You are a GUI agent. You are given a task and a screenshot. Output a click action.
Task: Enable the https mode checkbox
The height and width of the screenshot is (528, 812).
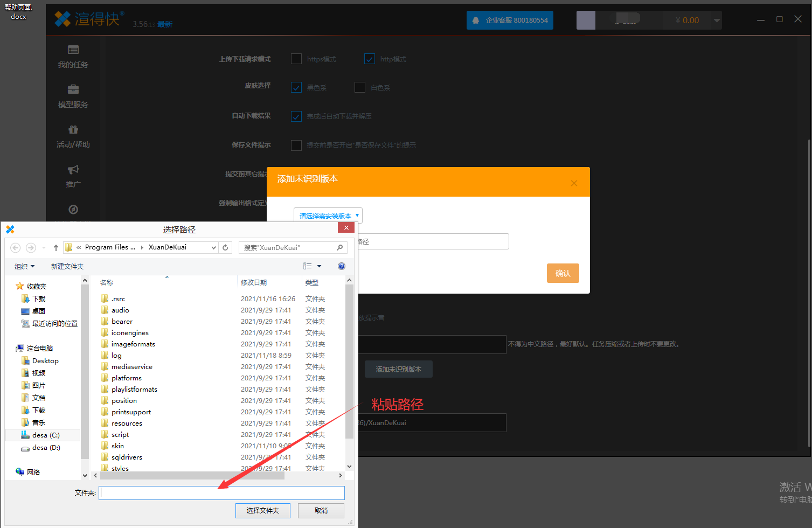(x=296, y=59)
